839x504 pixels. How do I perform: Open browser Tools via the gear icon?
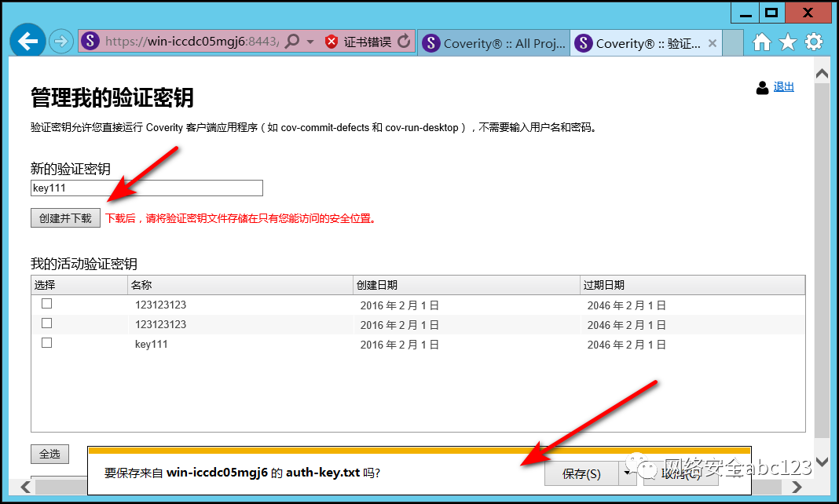tap(814, 43)
